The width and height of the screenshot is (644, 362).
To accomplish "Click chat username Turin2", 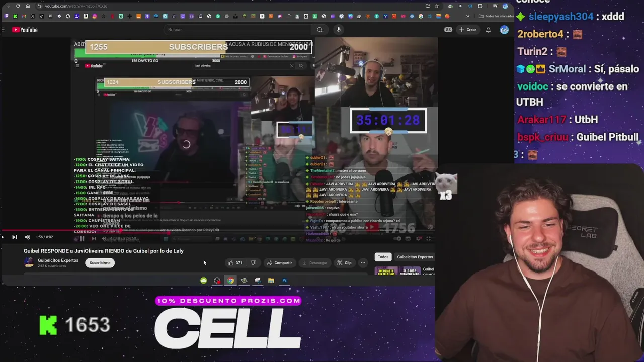I will pos(532,51).
